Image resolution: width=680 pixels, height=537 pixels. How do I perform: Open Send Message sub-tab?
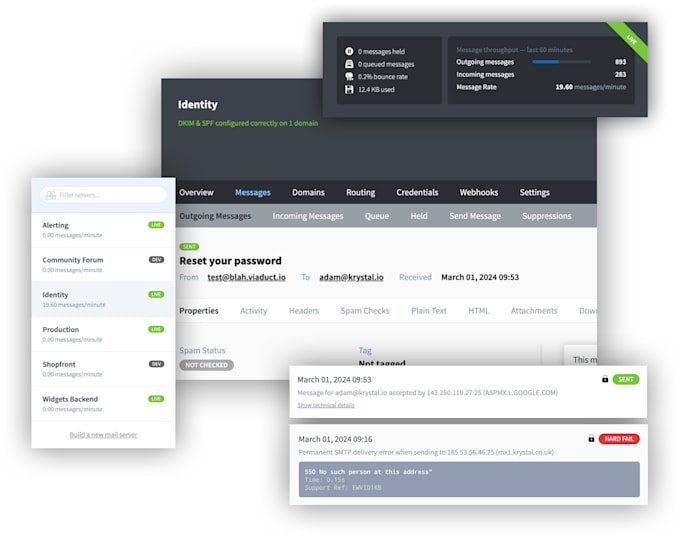point(475,216)
